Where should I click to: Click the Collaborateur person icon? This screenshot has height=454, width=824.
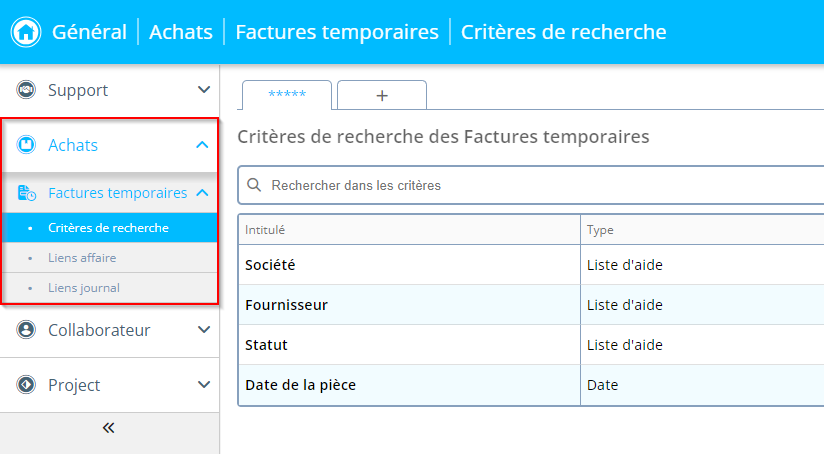26,330
